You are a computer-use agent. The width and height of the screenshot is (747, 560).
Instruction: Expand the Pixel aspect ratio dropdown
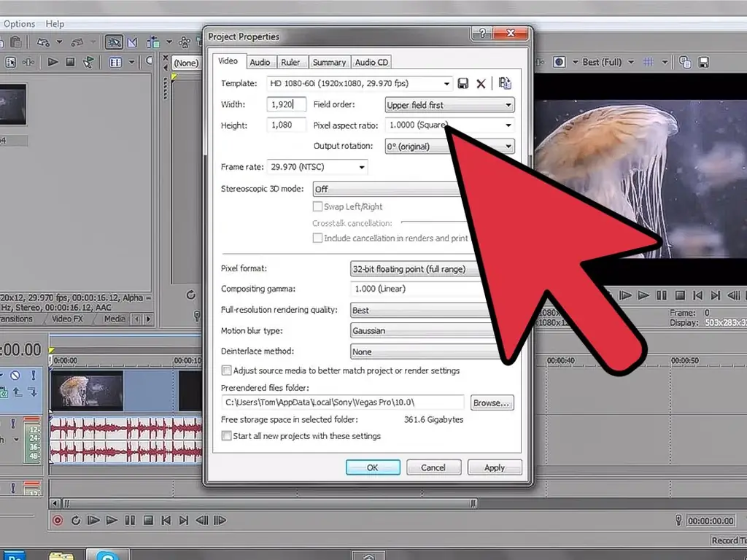point(508,125)
